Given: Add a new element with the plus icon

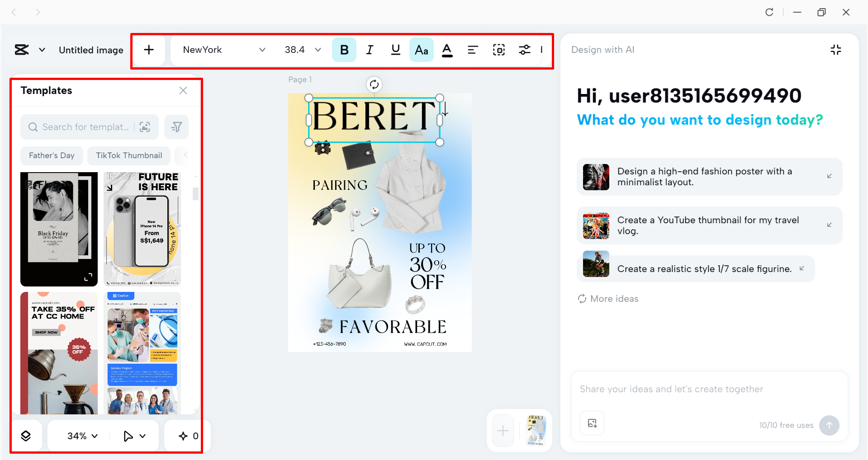Looking at the screenshot, I should (x=148, y=50).
